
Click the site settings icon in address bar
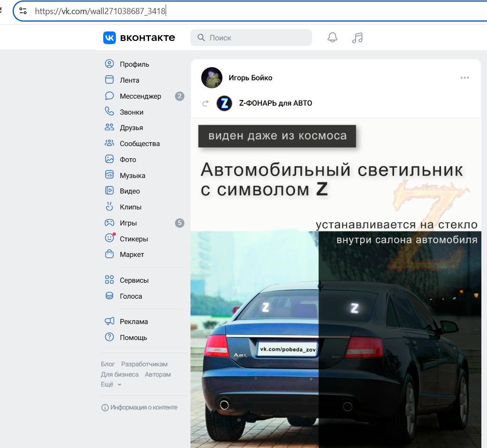click(23, 11)
